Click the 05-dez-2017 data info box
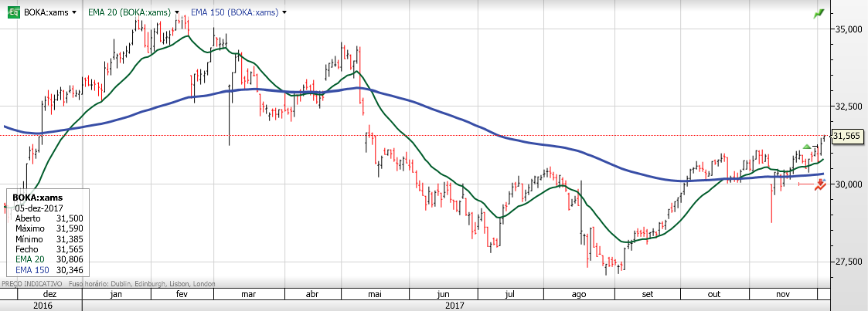 [48, 232]
